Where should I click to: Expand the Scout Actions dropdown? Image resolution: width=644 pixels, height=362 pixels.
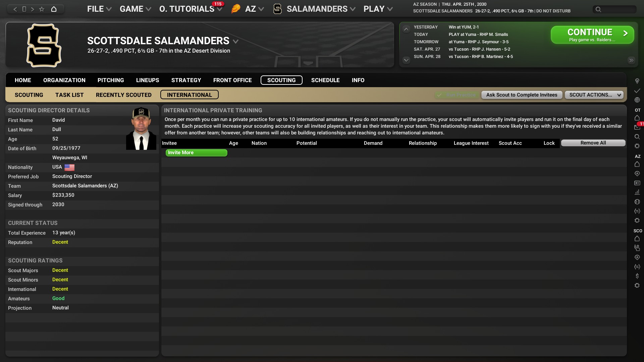(594, 95)
